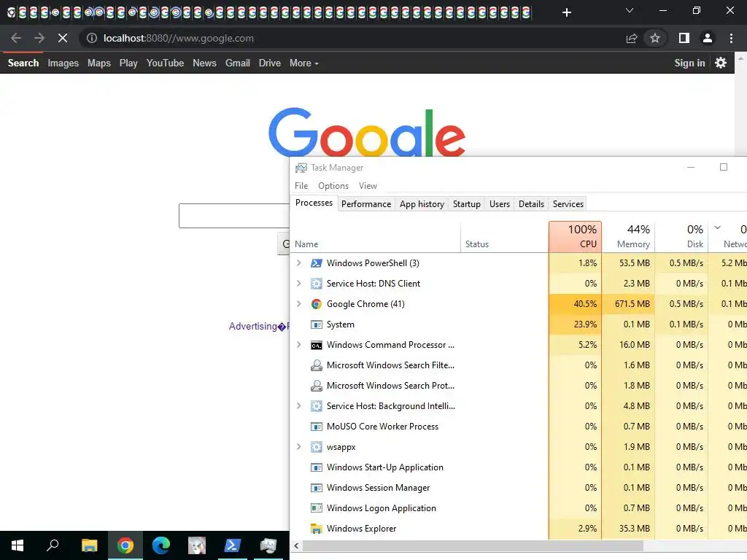Go back with Chrome's back arrow
Viewport: 747px width, 560px height.
point(16,38)
